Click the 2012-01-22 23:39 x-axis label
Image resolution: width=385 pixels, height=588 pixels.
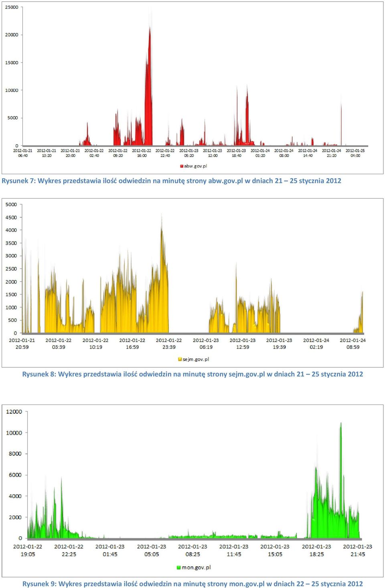169,344
